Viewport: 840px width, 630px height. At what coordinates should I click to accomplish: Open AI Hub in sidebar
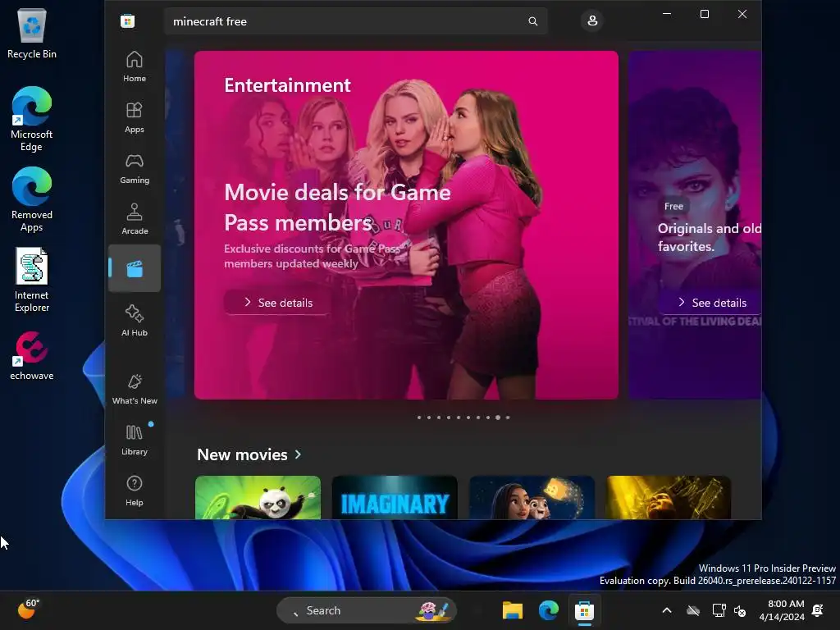pos(134,321)
